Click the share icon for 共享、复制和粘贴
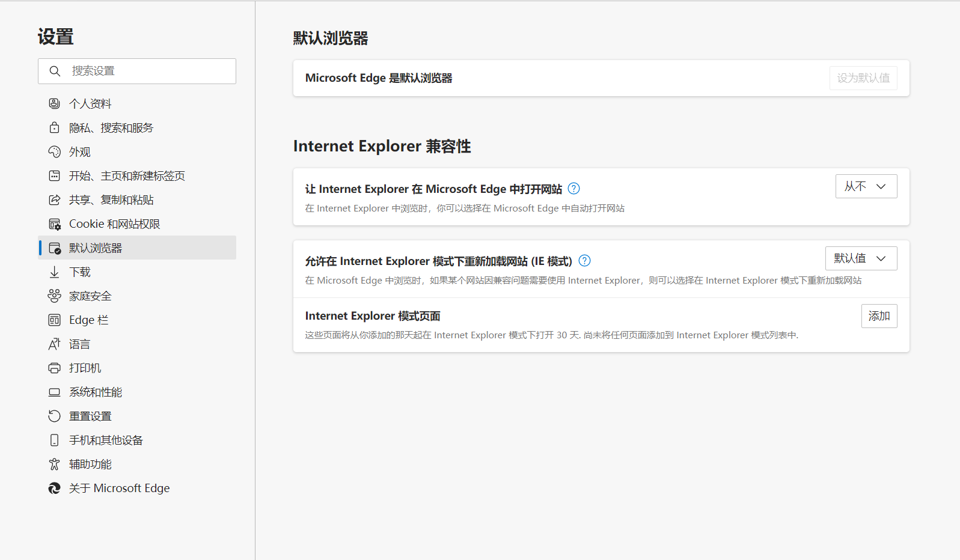This screenshot has width=960, height=560. [x=54, y=199]
